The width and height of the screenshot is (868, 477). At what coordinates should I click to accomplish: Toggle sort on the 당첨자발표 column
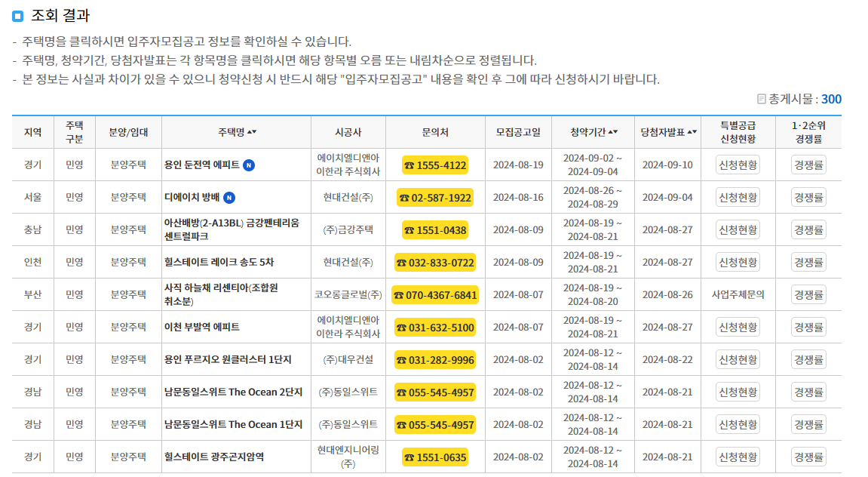[670, 130]
